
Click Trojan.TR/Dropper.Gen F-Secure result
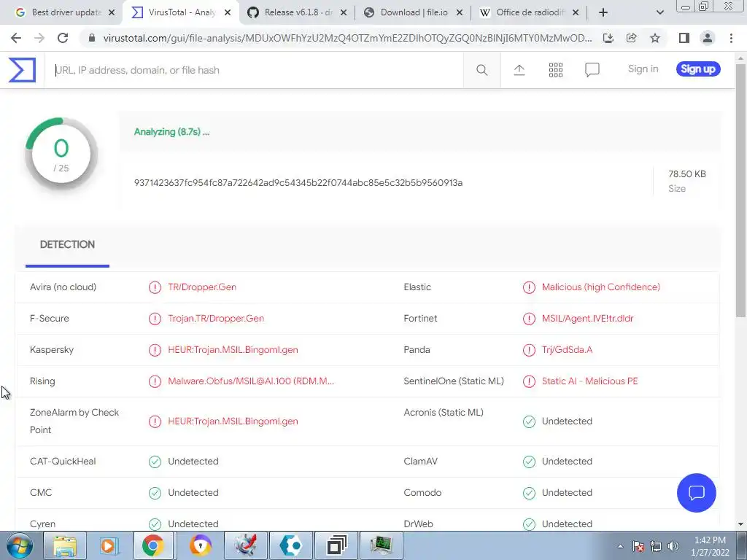(216, 319)
